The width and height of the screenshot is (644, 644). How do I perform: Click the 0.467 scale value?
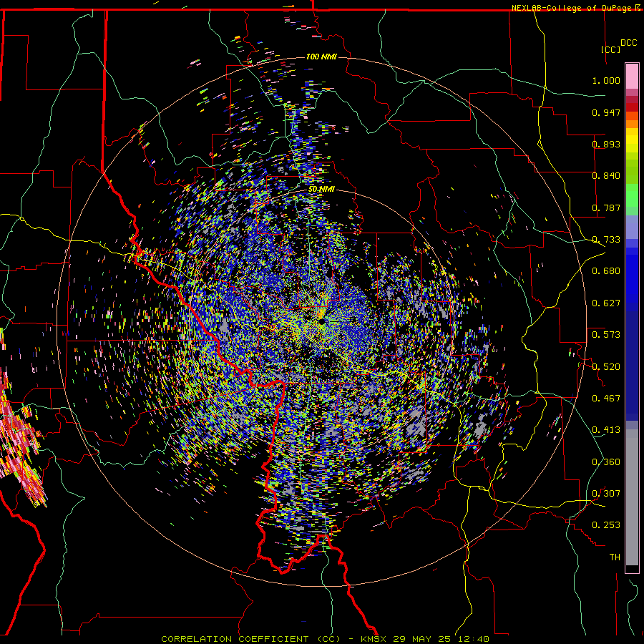click(x=606, y=399)
